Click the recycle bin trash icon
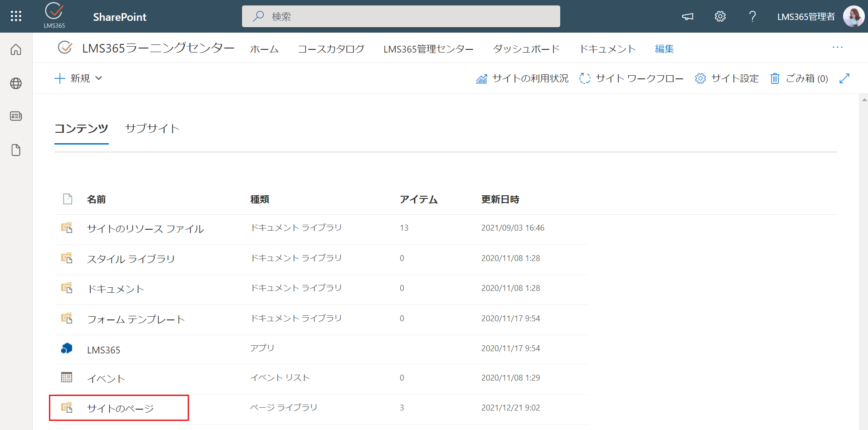Viewport: 868px width, 430px height. (775, 78)
